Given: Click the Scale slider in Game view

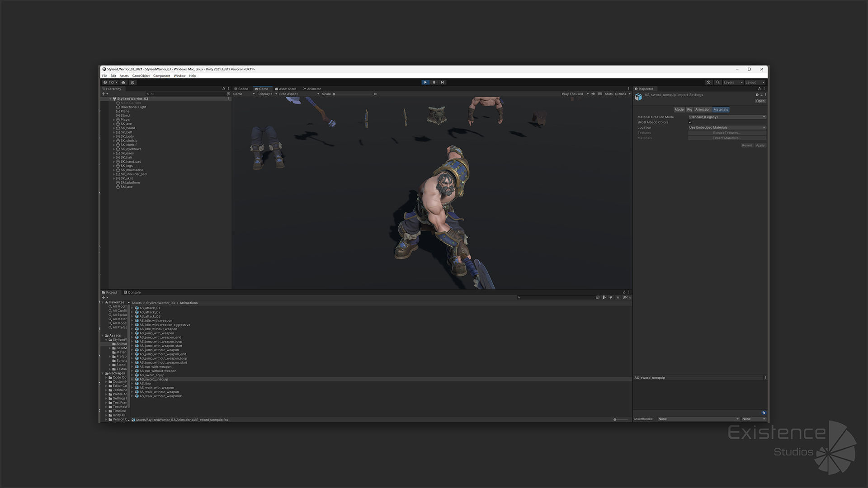Looking at the screenshot, I should coord(353,94).
